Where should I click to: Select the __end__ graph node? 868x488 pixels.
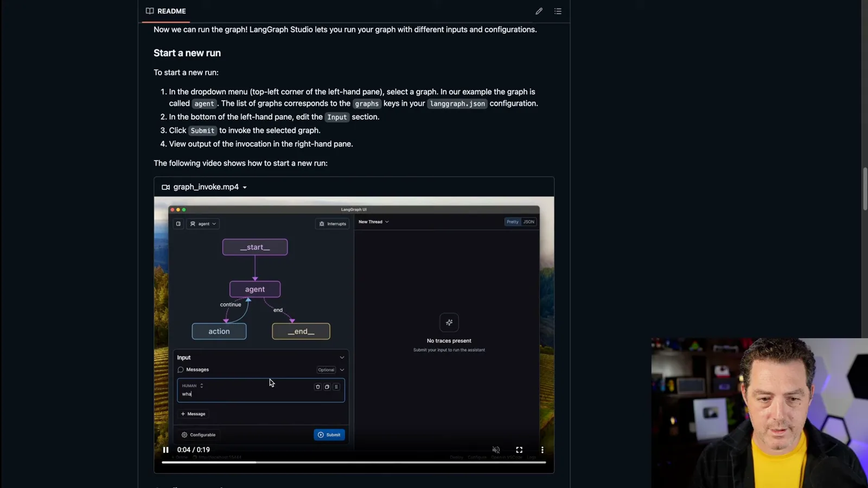click(301, 331)
